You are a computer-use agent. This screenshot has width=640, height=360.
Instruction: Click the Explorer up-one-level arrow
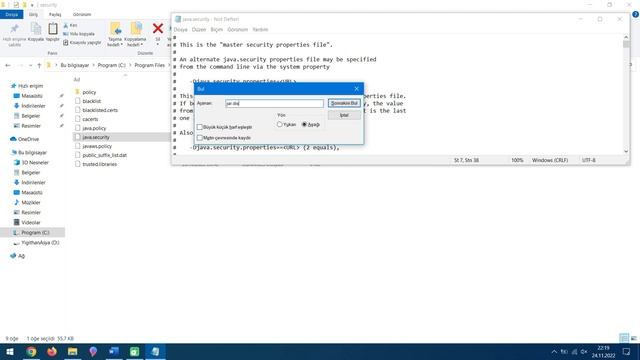coord(39,65)
